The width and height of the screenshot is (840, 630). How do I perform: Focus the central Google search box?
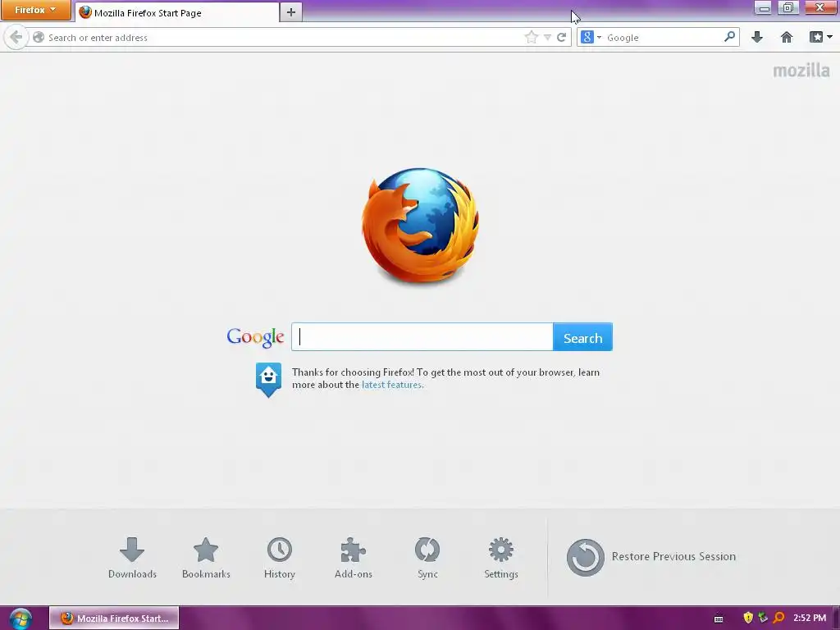click(x=422, y=337)
